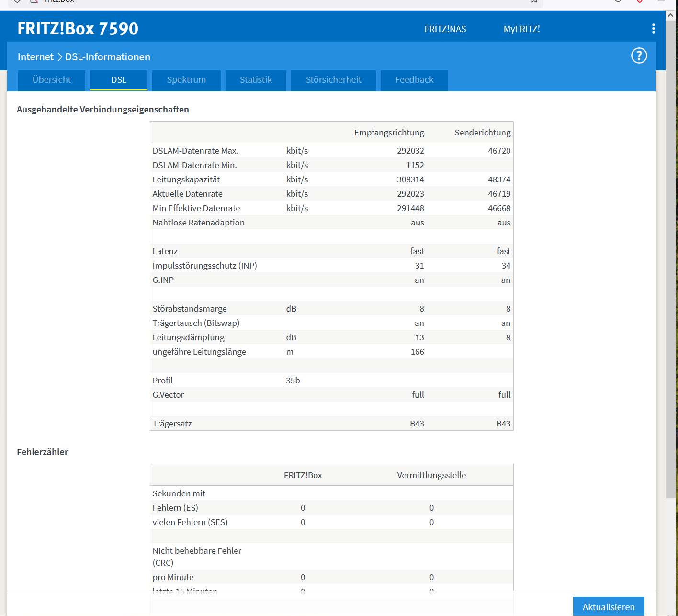The image size is (678, 616).
Task: Click the value 291448
Action: point(410,208)
